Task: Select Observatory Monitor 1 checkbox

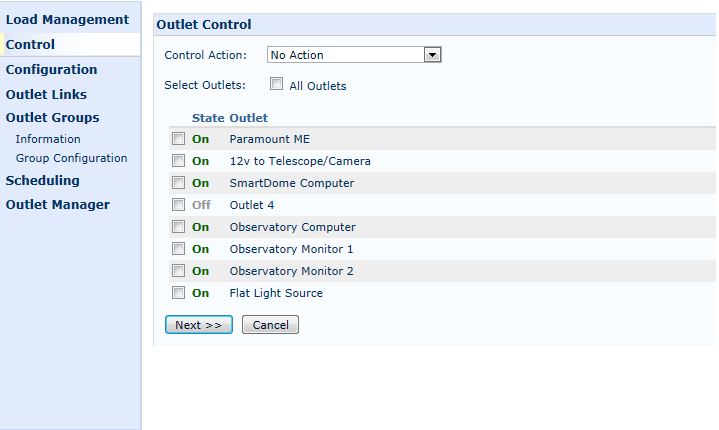Action: coord(178,248)
